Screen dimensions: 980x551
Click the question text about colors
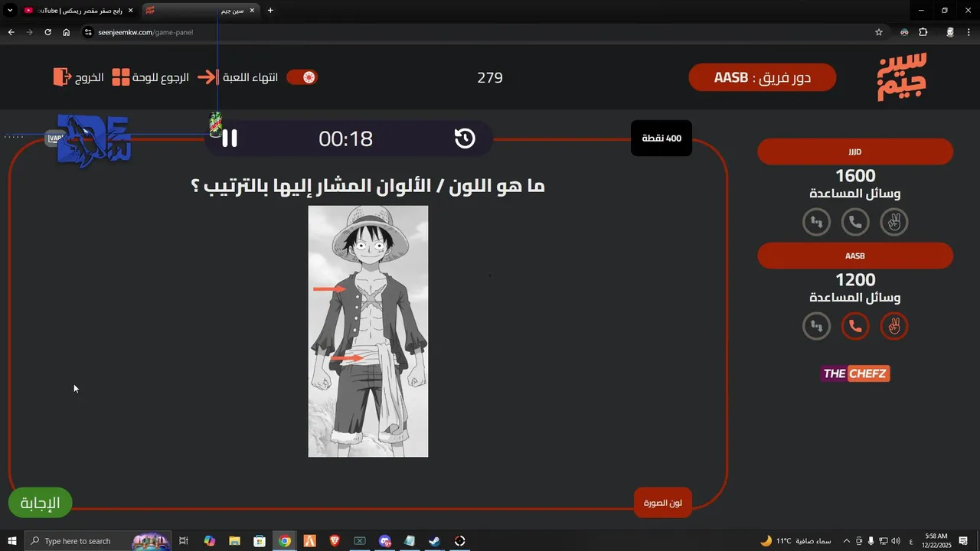tap(368, 186)
